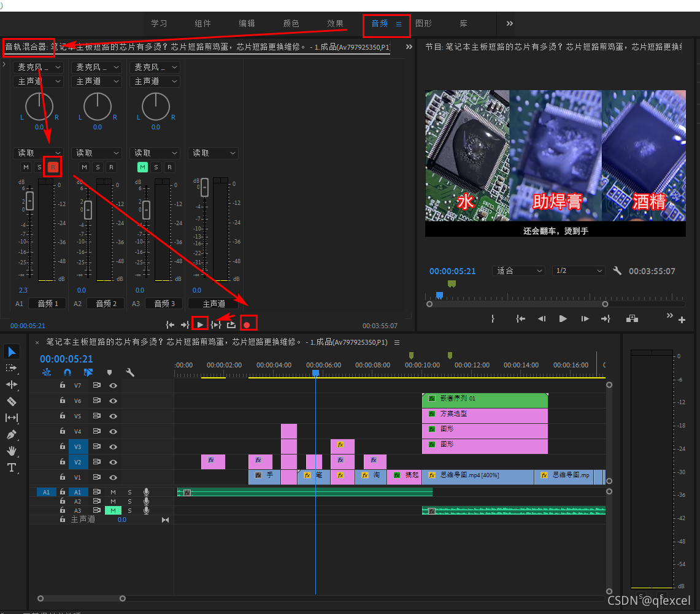The height and width of the screenshot is (614, 700).
Task: Enable recording on mixer track 音频 2
Action: point(111,167)
